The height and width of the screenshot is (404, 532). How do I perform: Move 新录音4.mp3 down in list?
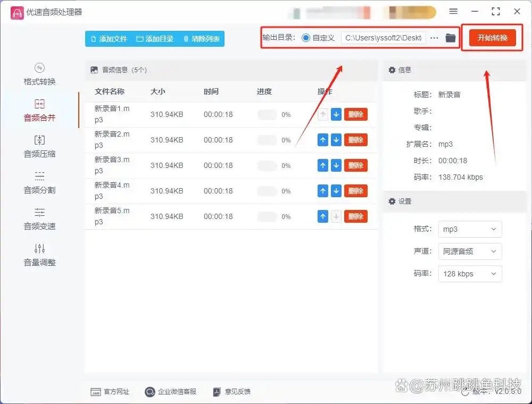pyautogui.click(x=336, y=191)
